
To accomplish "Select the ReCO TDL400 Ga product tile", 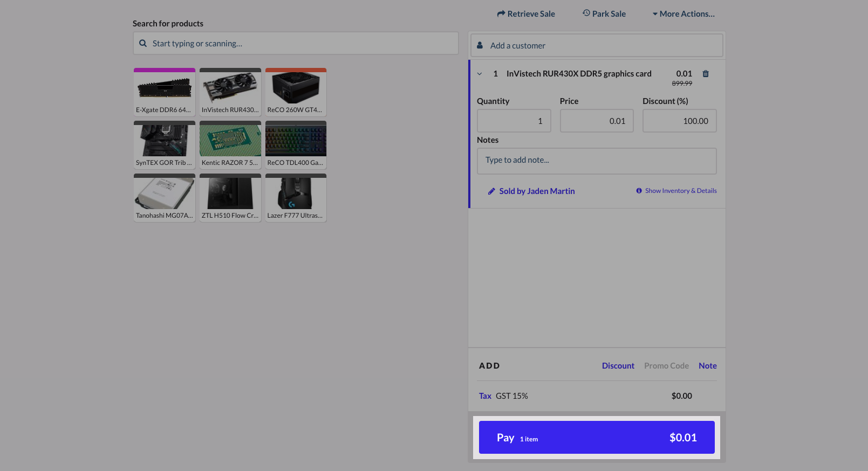I will pos(296,144).
